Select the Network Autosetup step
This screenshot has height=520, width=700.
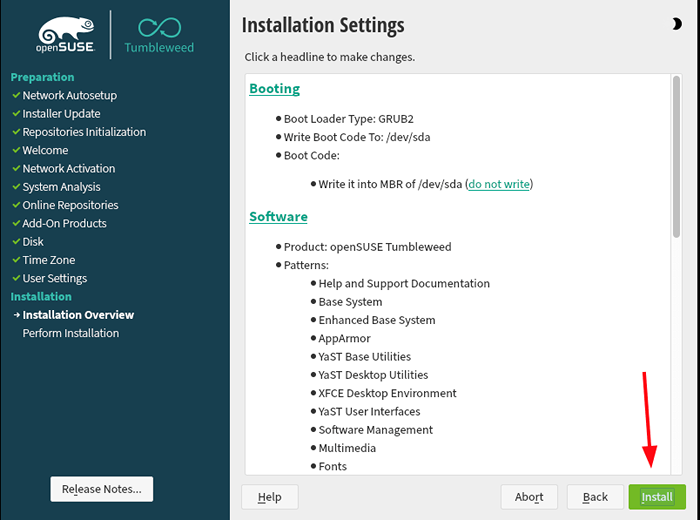70,95
